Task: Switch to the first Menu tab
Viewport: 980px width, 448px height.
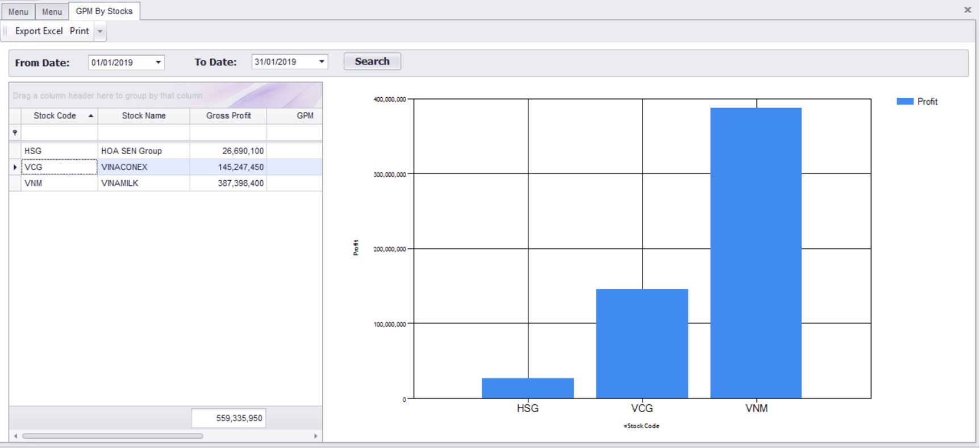Action: point(18,11)
